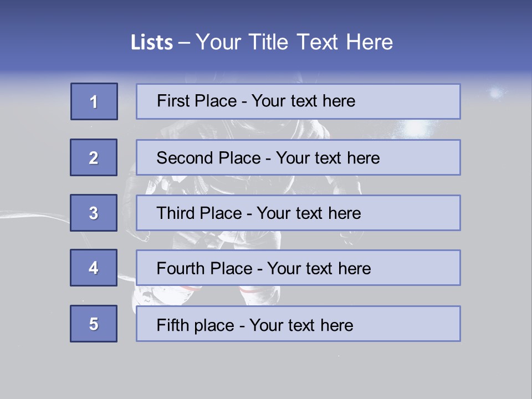The image size is (532, 399).
Task: Select the number 3 box
Action: [94, 213]
